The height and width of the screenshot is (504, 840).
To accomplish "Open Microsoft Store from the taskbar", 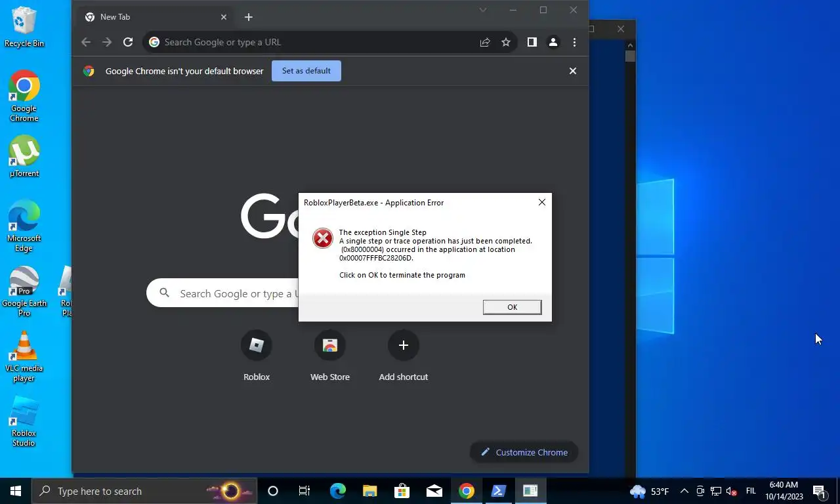I will pyautogui.click(x=402, y=491).
